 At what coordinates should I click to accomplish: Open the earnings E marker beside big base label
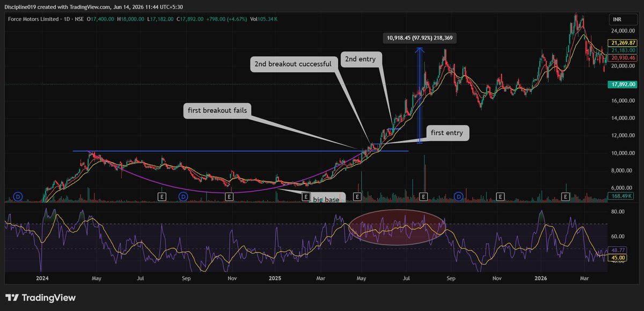point(306,197)
